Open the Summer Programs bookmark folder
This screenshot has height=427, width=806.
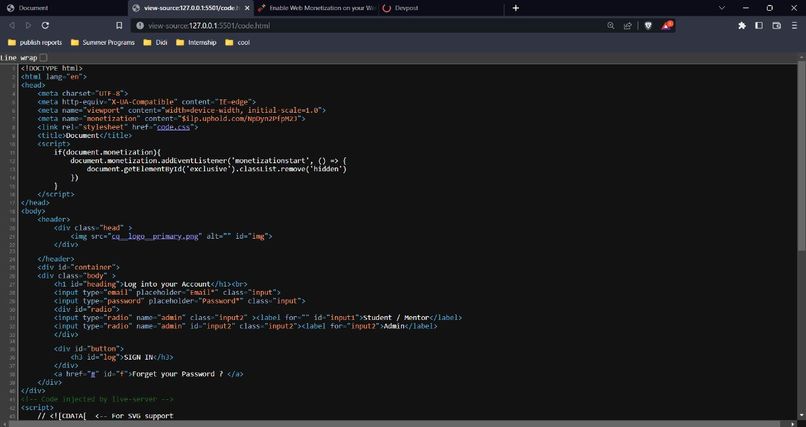coord(103,43)
